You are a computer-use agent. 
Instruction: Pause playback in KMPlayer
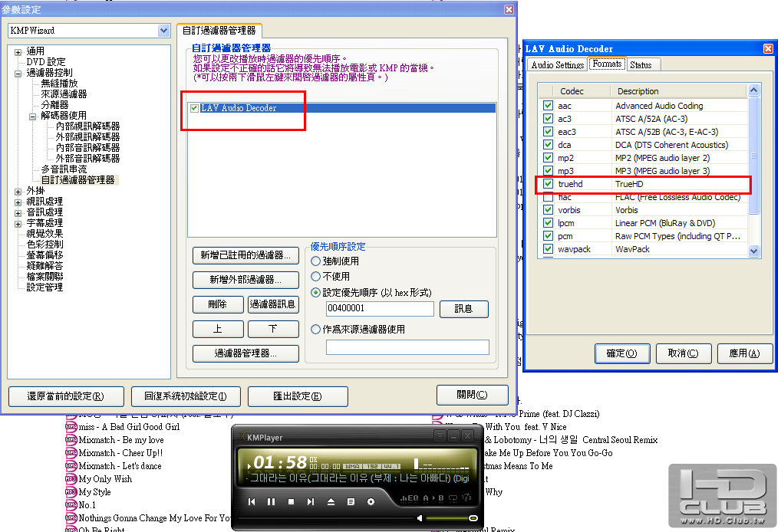[271, 501]
